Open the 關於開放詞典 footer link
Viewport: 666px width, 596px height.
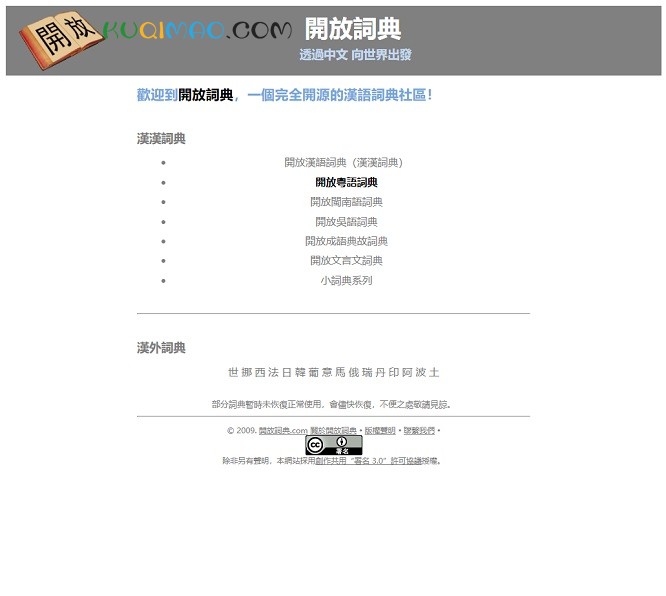click(x=333, y=431)
